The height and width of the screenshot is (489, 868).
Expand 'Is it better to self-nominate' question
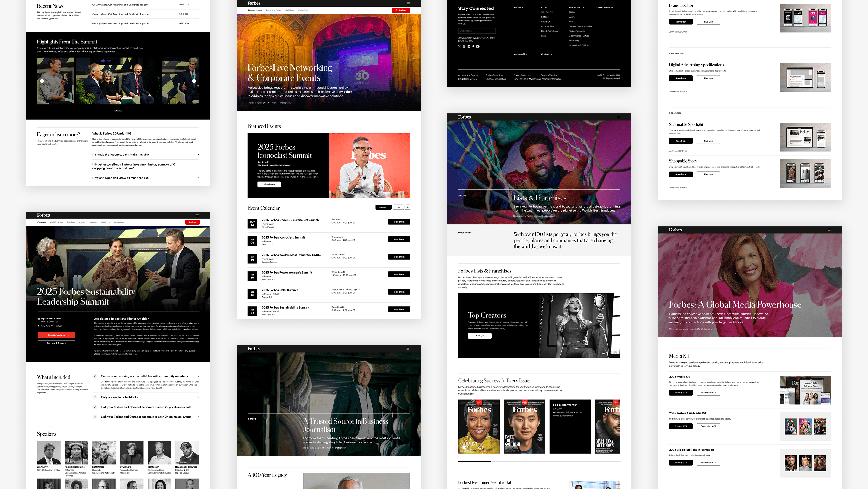coord(198,164)
